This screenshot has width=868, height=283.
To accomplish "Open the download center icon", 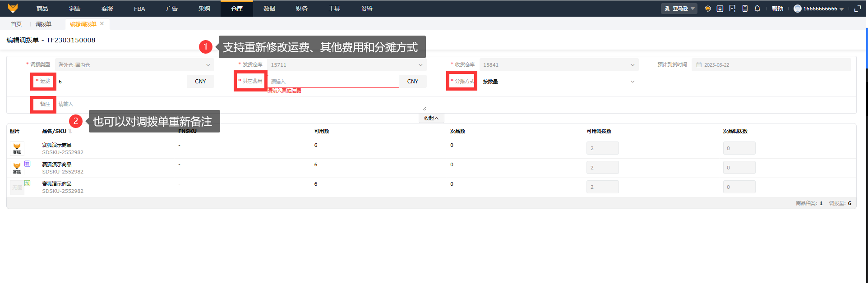I will tap(720, 9).
